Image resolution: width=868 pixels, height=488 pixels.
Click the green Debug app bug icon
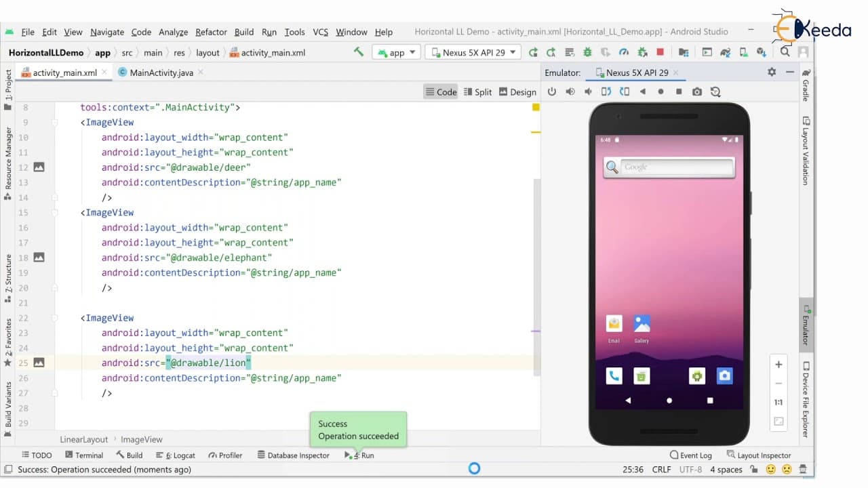tap(587, 52)
